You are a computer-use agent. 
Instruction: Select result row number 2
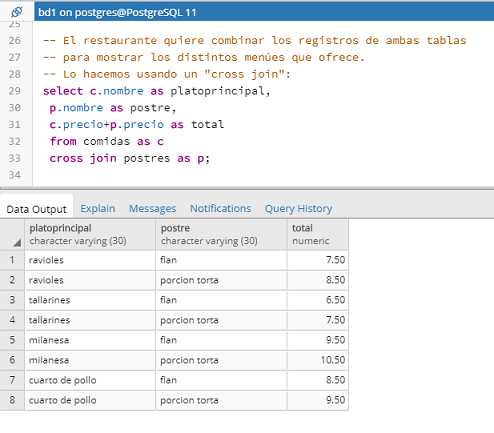[x=12, y=280]
